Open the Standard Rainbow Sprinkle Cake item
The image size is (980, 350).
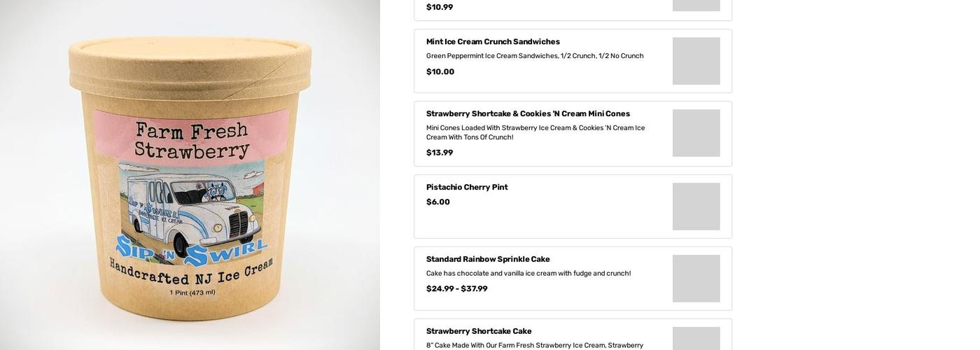pyautogui.click(x=488, y=260)
